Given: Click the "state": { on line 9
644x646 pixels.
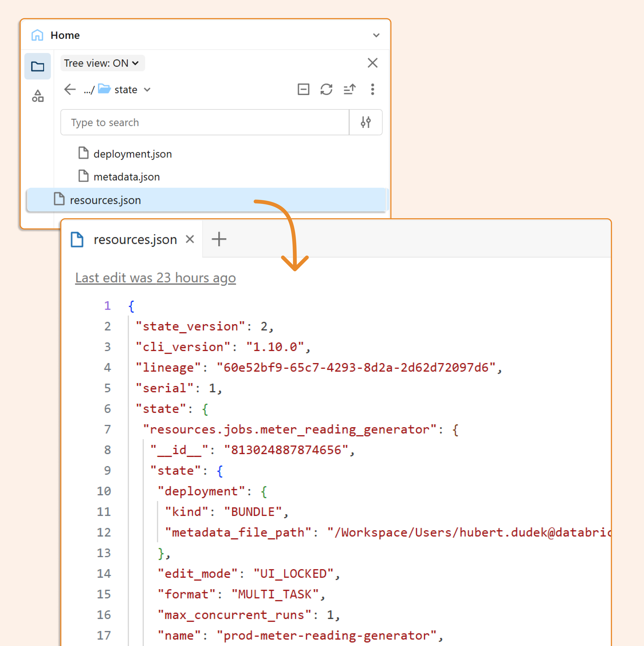Looking at the screenshot, I should pyautogui.click(x=187, y=471).
